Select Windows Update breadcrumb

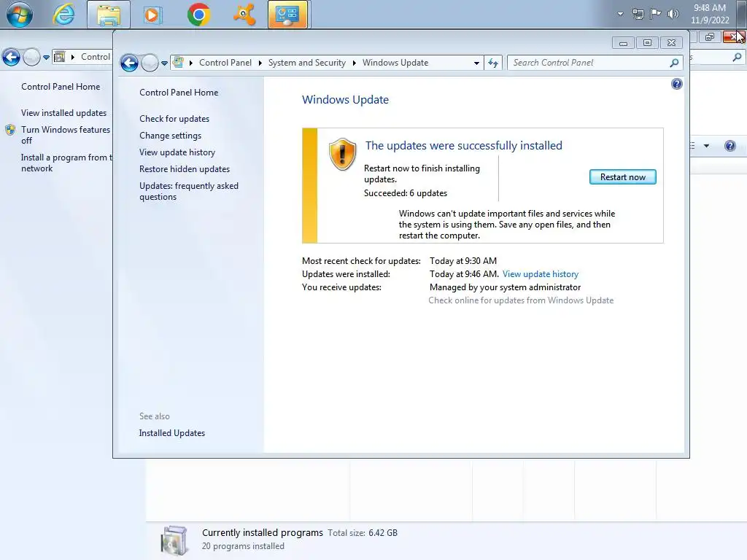pyautogui.click(x=395, y=63)
